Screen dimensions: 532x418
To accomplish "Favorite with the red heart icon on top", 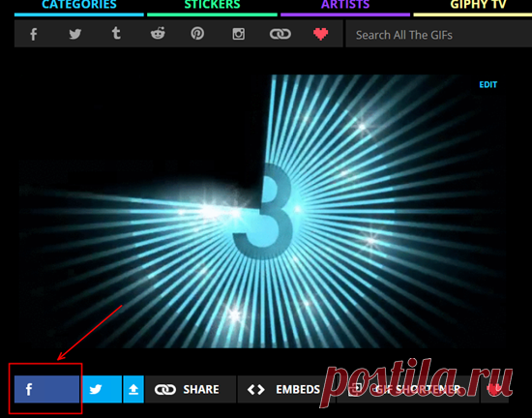I will [320, 34].
